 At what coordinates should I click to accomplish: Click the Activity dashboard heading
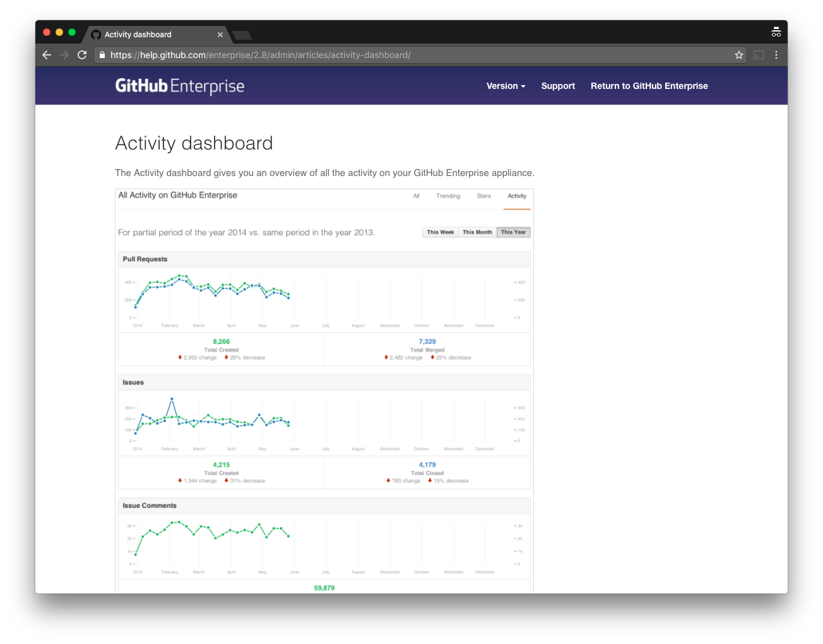click(194, 143)
